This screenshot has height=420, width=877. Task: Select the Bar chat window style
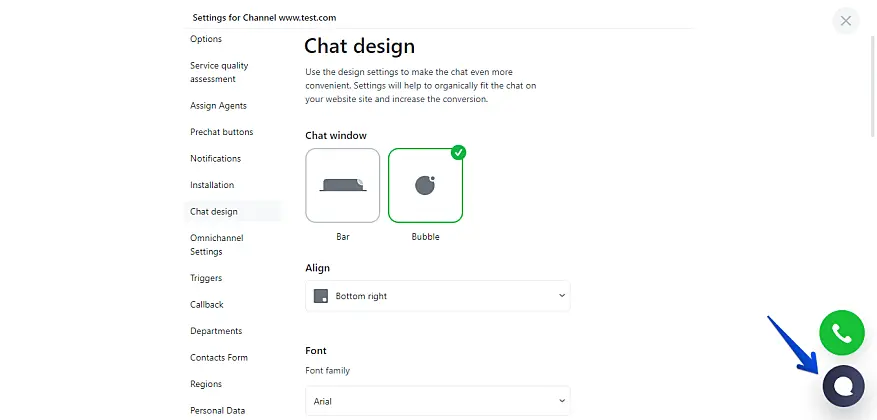pyautogui.click(x=342, y=185)
